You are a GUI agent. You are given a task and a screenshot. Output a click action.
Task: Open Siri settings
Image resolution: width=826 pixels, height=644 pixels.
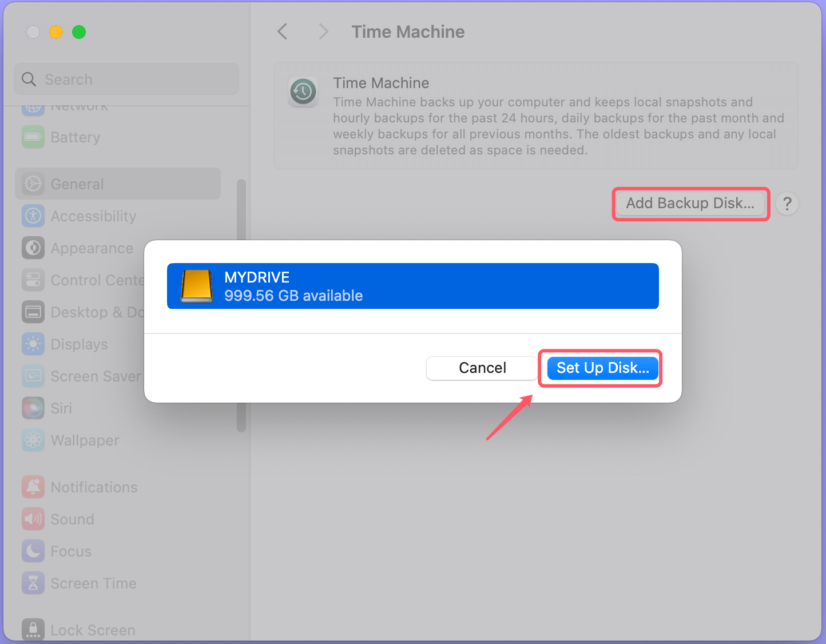(60, 408)
